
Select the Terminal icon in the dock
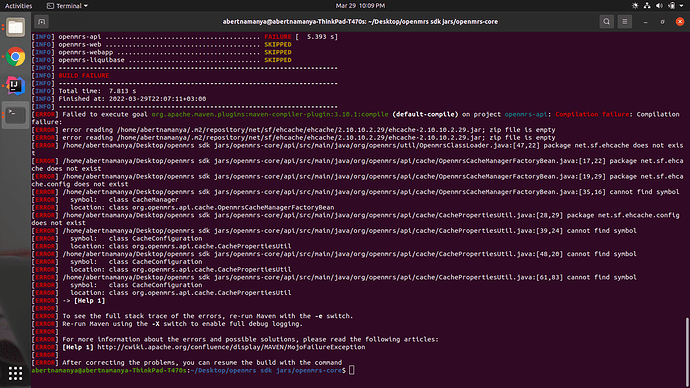click(x=15, y=115)
